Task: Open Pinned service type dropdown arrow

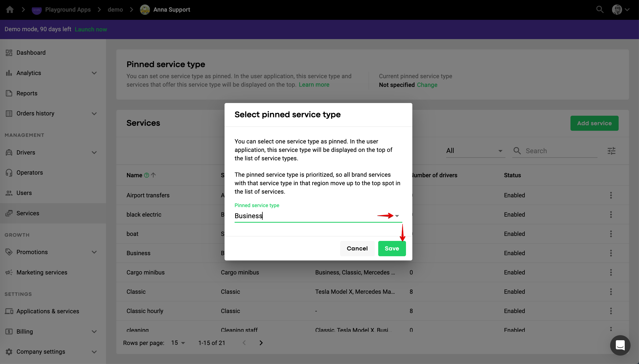Action: coord(397,216)
